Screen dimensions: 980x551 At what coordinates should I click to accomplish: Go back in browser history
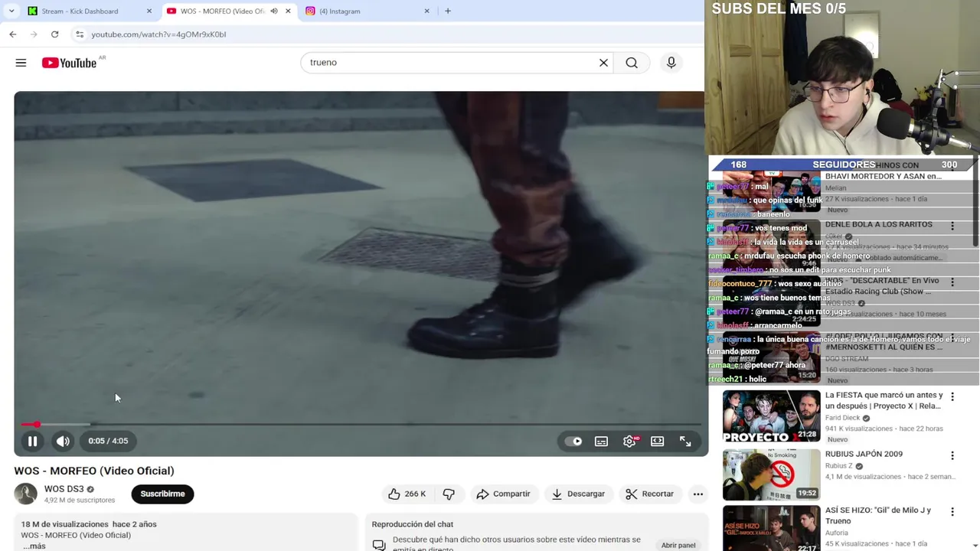click(x=13, y=34)
